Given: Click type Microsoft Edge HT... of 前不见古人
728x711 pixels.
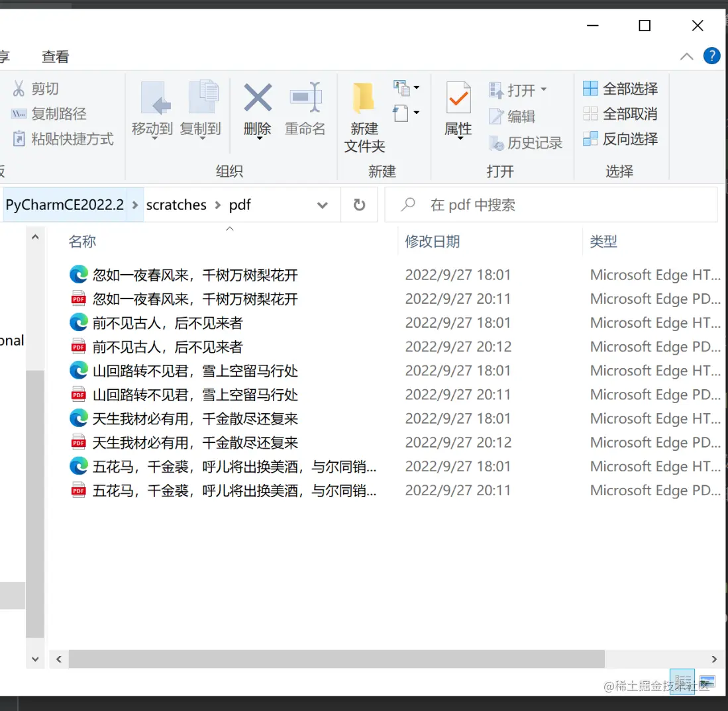Looking at the screenshot, I should coord(655,322).
